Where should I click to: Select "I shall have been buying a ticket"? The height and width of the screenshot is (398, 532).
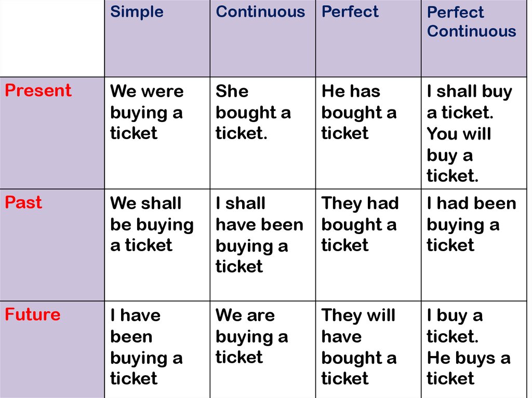pyautogui.click(x=262, y=245)
